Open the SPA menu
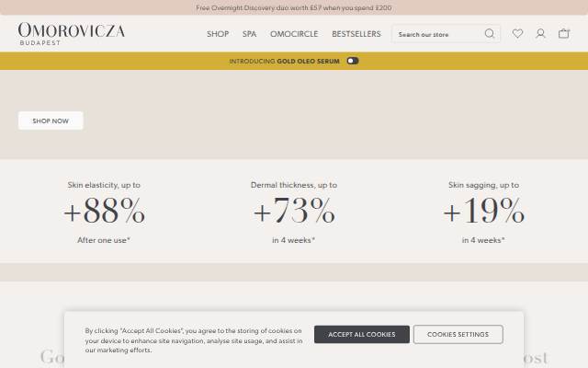Image resolution: width=588 pixels, height=368 pixels. [249, 34]
